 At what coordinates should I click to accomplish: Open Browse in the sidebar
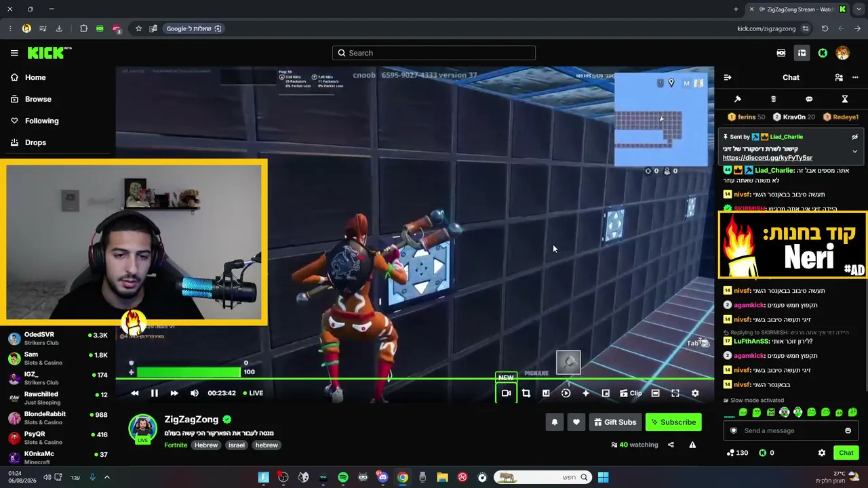[x=38, y=99]
